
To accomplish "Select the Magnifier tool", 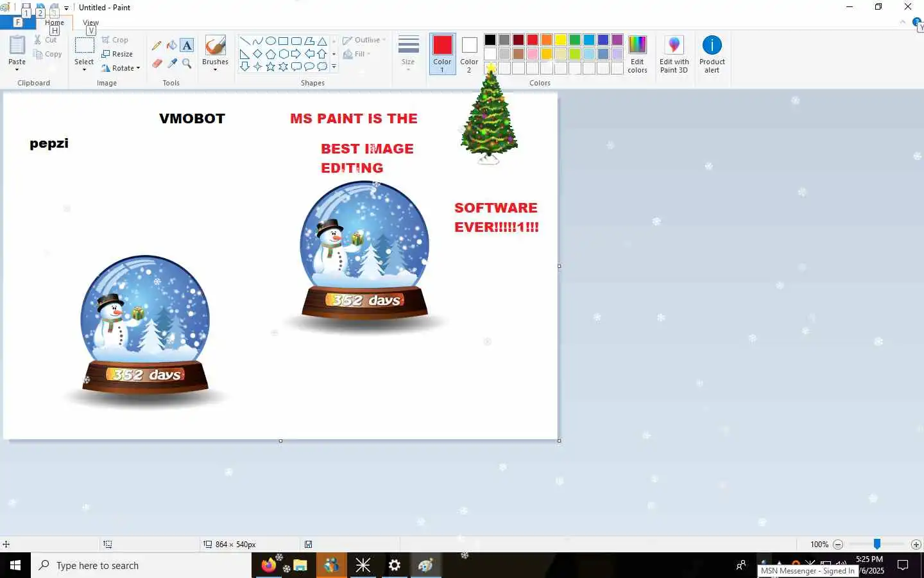I will click(x=187, y=63).
